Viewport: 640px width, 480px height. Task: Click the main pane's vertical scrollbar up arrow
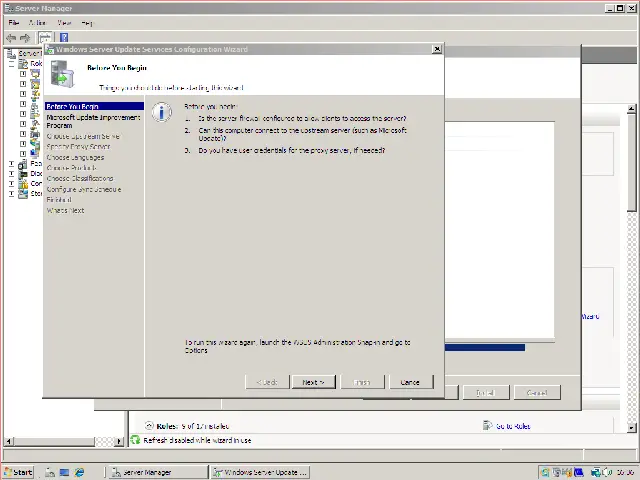(631, 109)
